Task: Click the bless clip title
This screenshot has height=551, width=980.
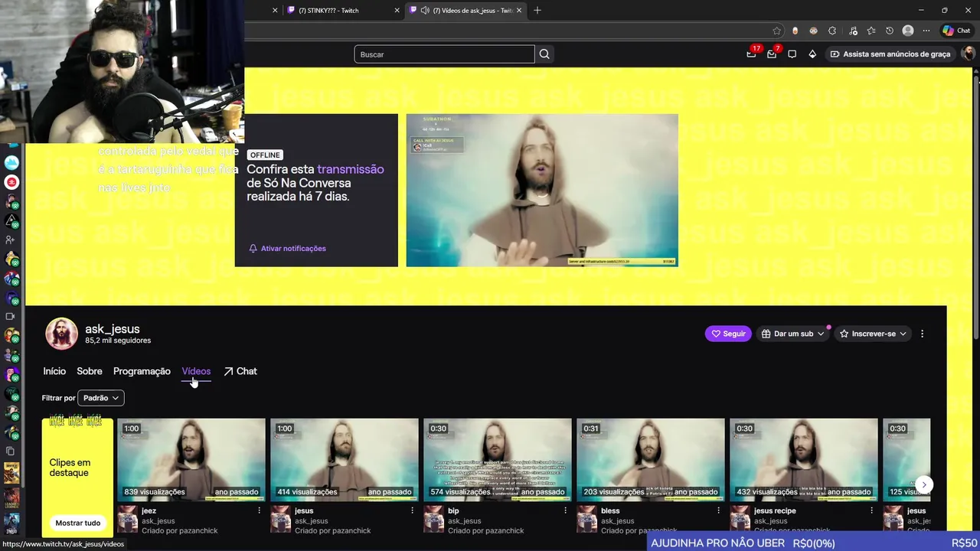Action: [610, 510]
